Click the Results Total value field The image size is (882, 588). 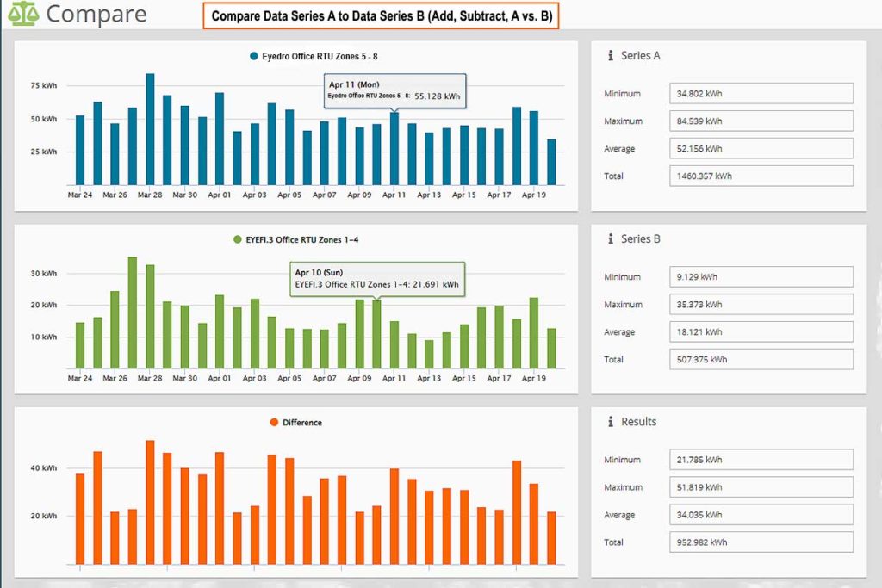click(x=761, y=542)
